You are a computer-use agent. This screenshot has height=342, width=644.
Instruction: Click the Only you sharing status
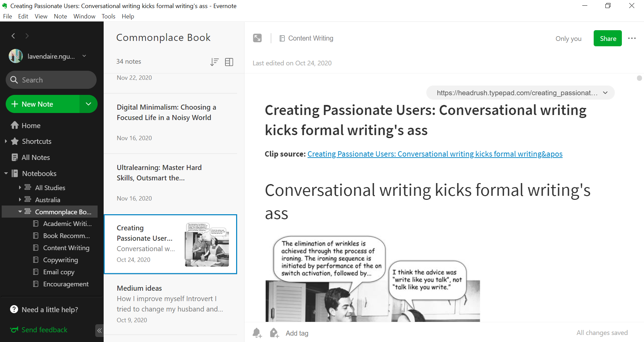tap(568, 39)
